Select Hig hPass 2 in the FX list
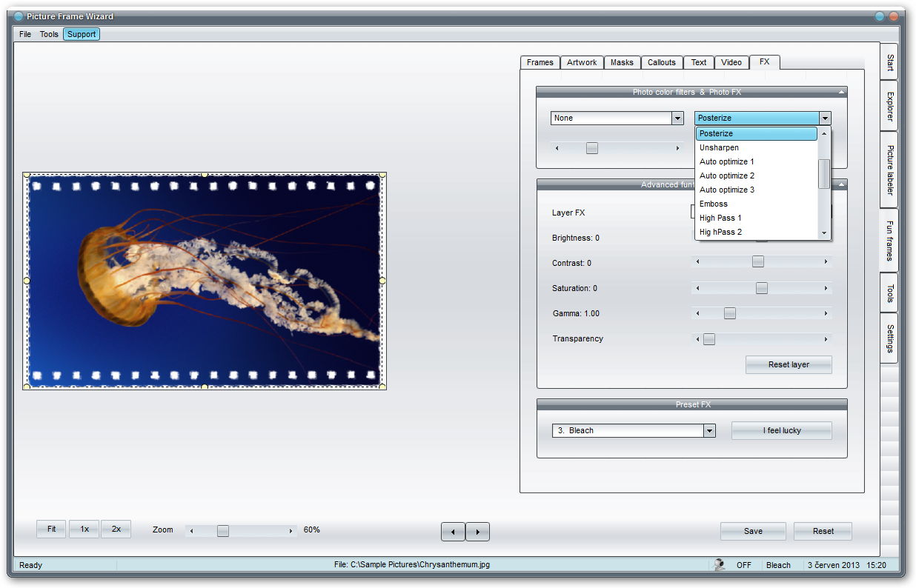The height and width of the screenshot is (588, 916). pyautogui.click(x=757, y=232)
